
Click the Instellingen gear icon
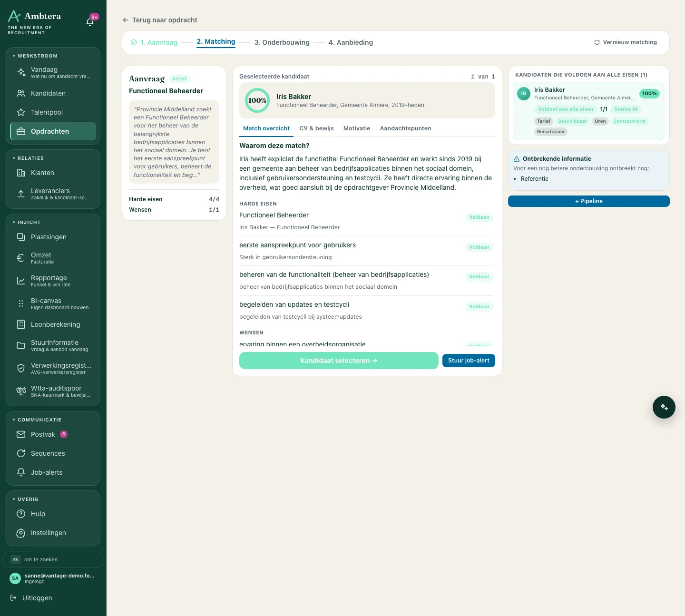[x=21, y=533]
